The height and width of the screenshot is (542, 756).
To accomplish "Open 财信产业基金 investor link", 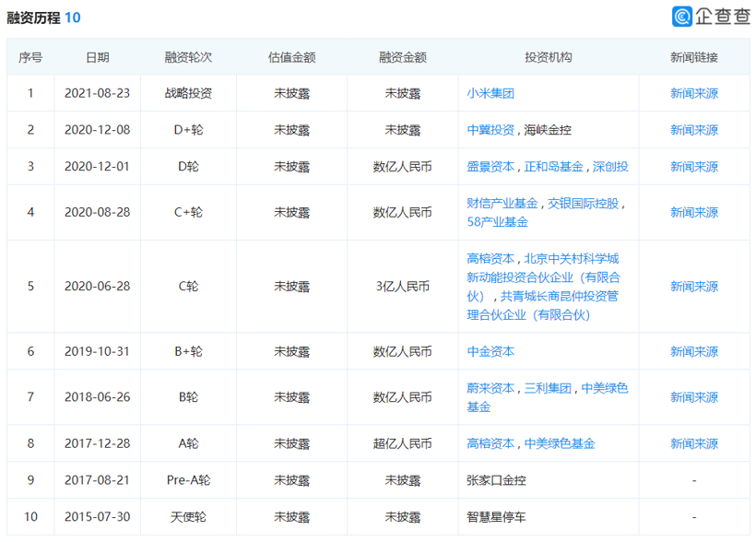I will pyautogui.click(x=502, y=203).
